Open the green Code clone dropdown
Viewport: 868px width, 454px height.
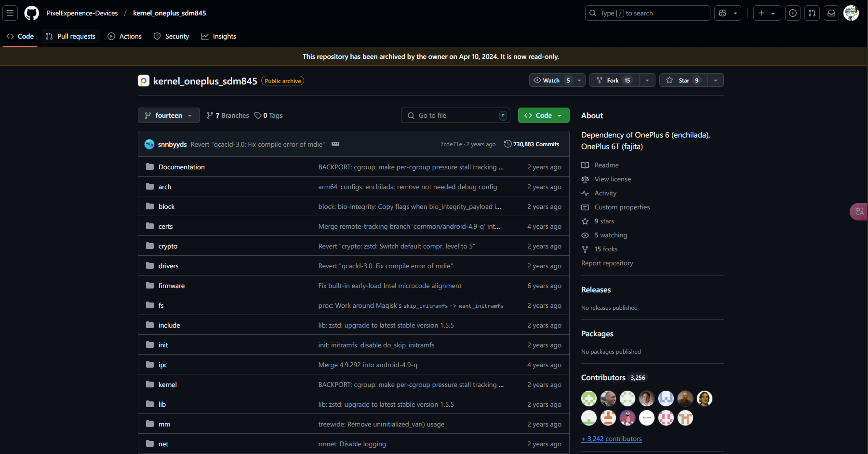(x=544, y=115)
